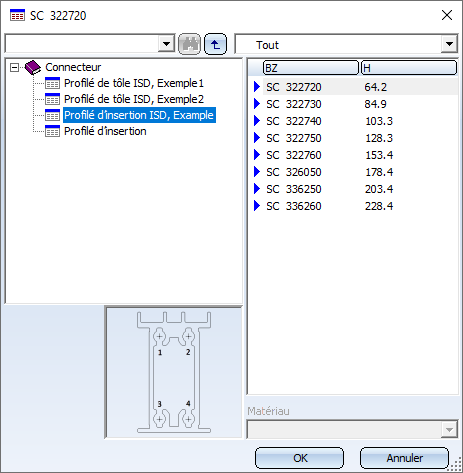Confirm with the OK button
This screenshot has width=463, height=473.
(x=299, y=458)
